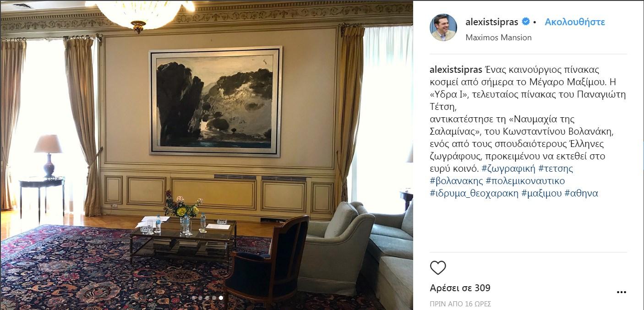Open the #πολεμικοναυτικο hashtag

pos(525,181)
